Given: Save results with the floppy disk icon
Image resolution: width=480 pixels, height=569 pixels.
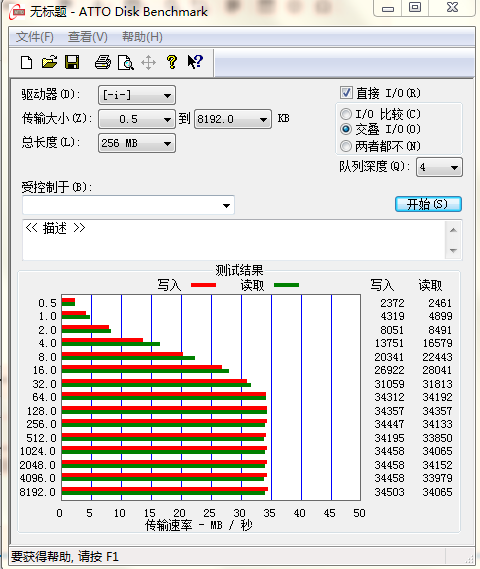Looking at the screenshot, I should click(x=72, y=62).
